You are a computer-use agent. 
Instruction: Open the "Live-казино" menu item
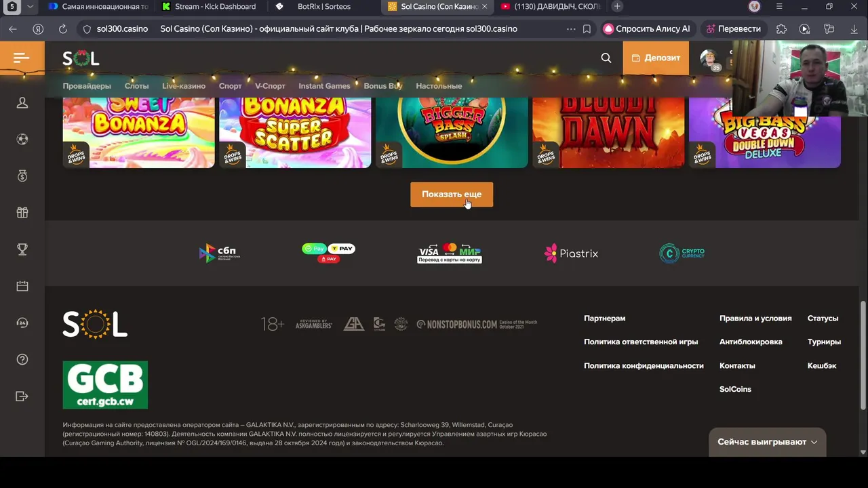pos(184,86)
